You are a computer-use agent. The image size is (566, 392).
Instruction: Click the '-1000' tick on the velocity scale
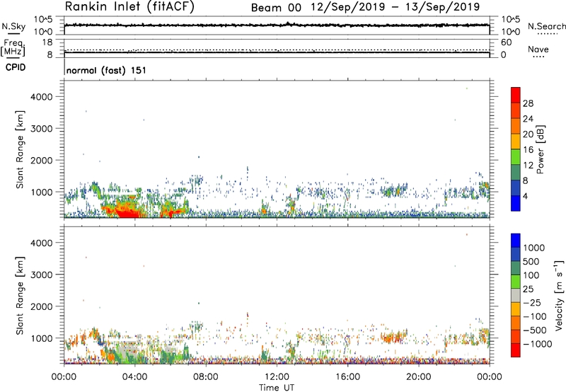pos(537,344)
